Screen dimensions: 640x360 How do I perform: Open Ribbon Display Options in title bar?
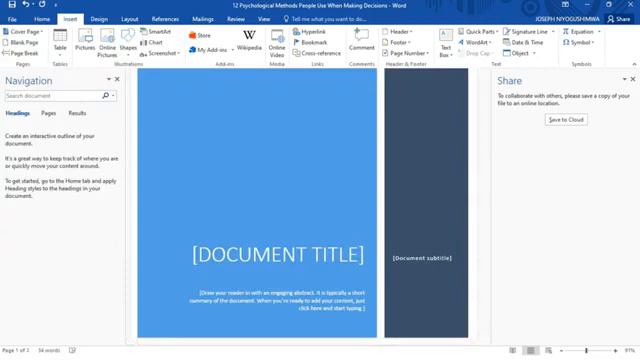pyautogui.click(x=565, y=4)
